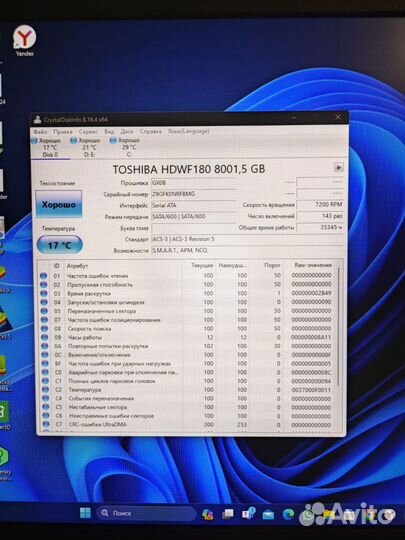Click the status circle for attribute C7
The width and height of the screenshot is (405, 540).
coord(45,424)
